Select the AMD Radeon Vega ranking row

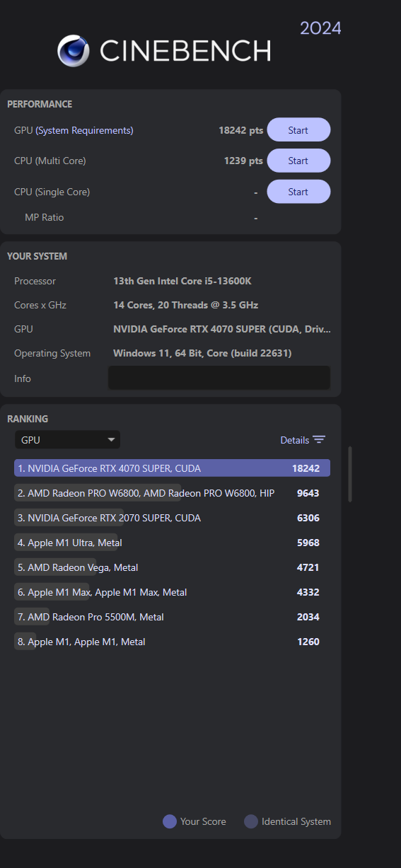coord(172,567)
